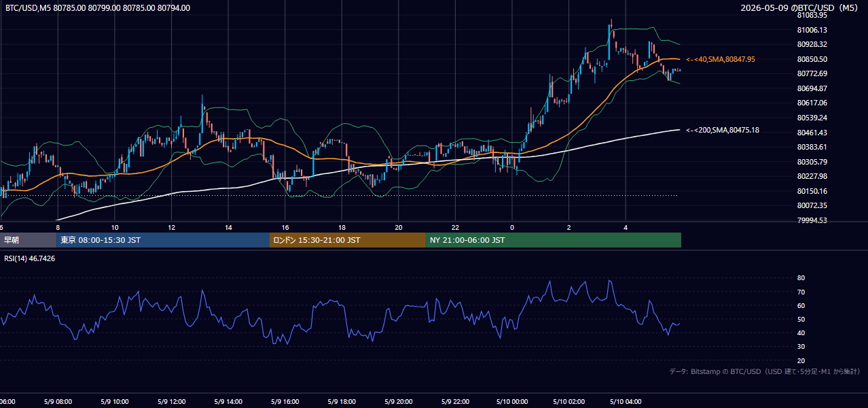Click the RSI scale value 50
868x408 pixels.
click(x=801, y=319)
